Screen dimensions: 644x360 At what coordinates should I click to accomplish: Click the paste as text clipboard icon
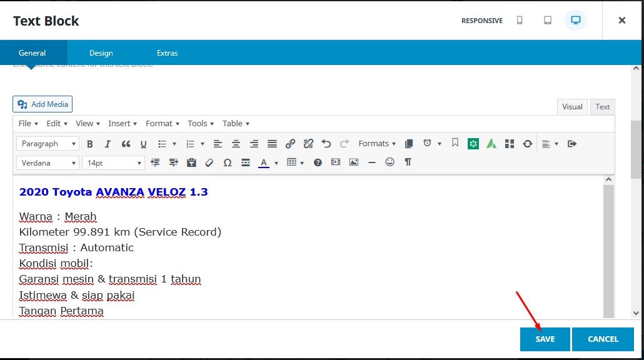191,162
